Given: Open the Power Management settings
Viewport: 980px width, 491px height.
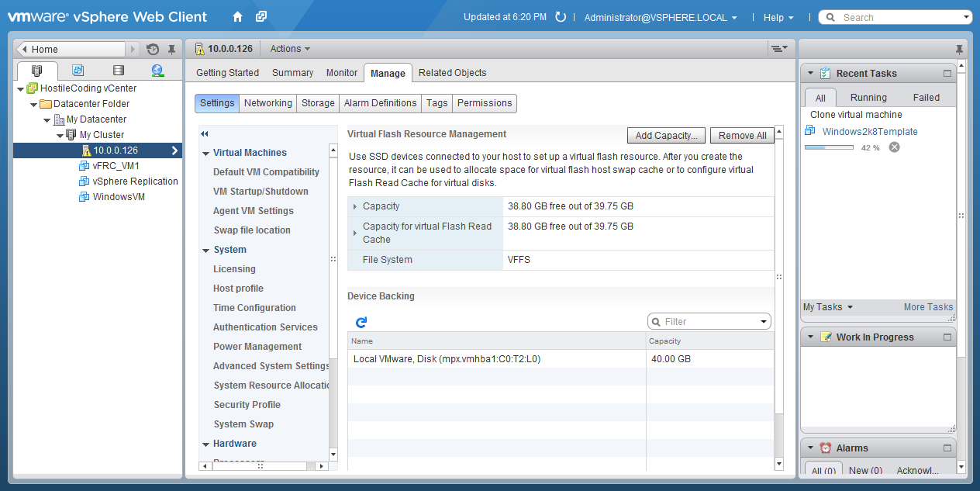Looking at the screenshot, I should 257,347.
